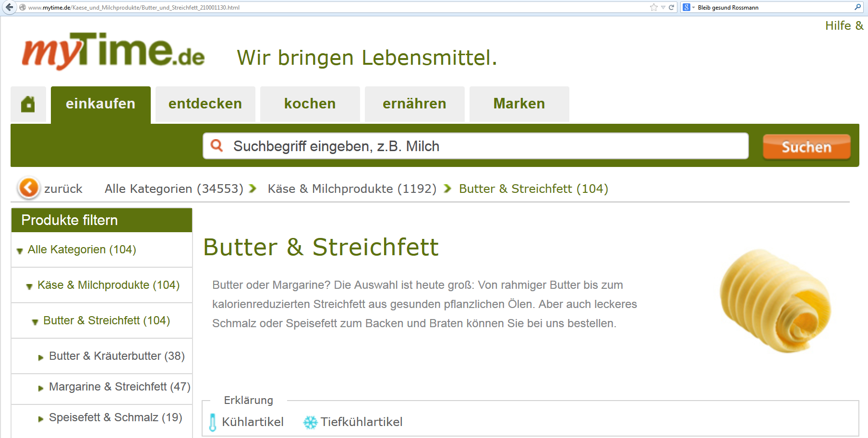The height and width of the screenshot is (438, 868).
Task: Select Speisefett & Schmalz (19) category
Action: [x=116, y=417]
